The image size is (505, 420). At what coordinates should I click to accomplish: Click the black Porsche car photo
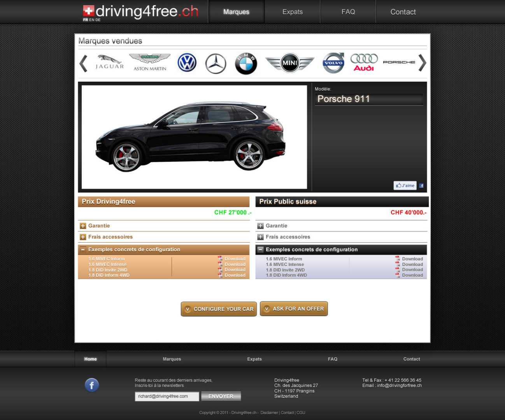click(194, 137)
